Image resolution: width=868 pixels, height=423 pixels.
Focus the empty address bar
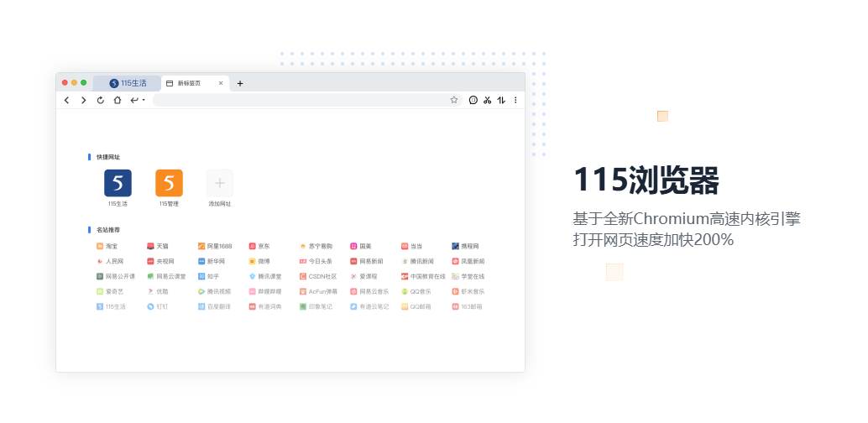(x=307, y=100)
